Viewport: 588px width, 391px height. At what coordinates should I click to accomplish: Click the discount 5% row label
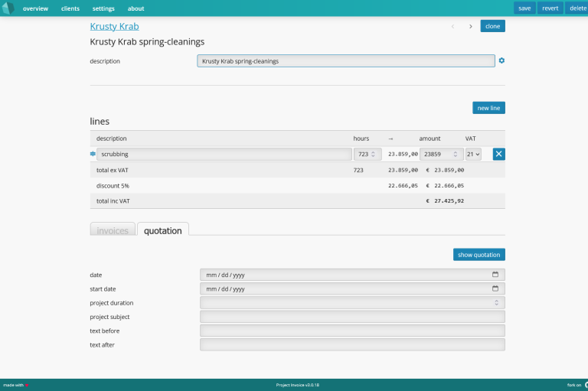pyautogui.click(x=113, y=186)
